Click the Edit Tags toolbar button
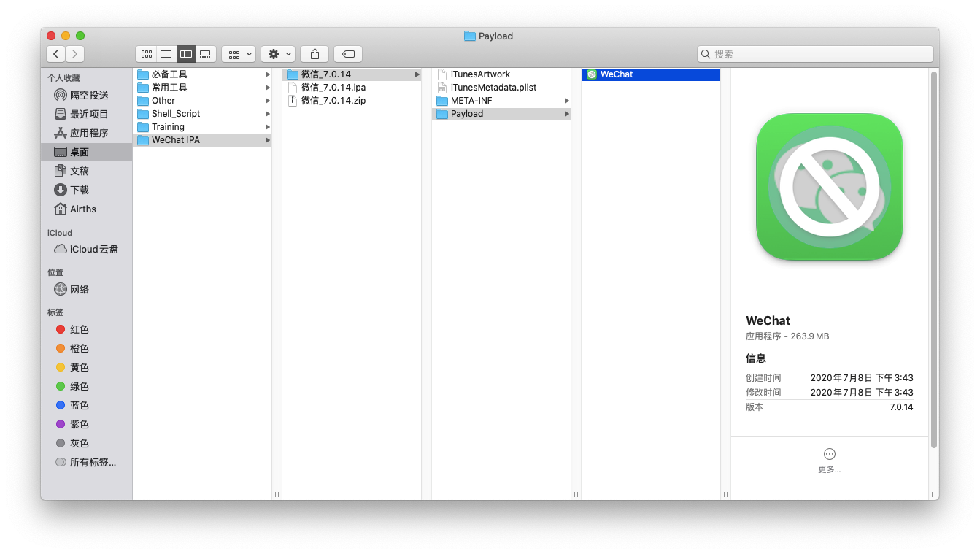Screen dimensions: 980x554 click(348, 54)
